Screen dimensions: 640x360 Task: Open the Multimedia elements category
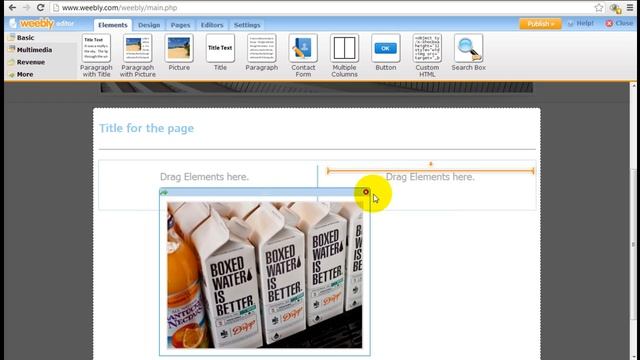tap(34, 50)
